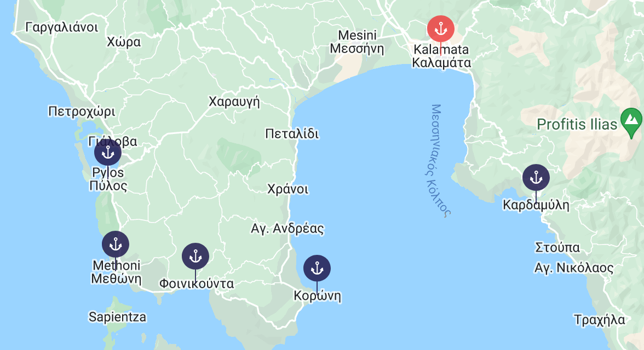The height and width of the screenshot is (350, 644).
Task: Select the Στούπα town label
Action: click(557, 248)
